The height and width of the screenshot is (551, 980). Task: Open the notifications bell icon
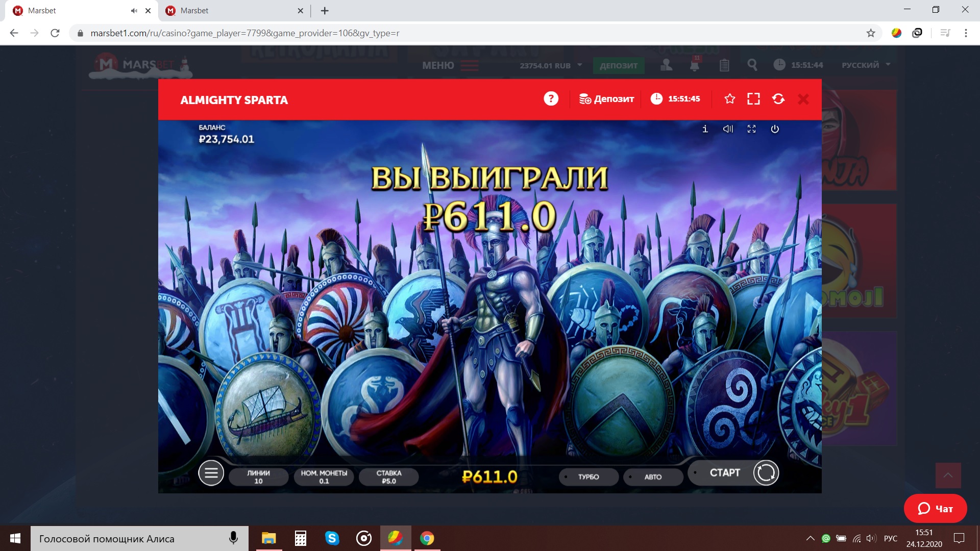(695, 65)
